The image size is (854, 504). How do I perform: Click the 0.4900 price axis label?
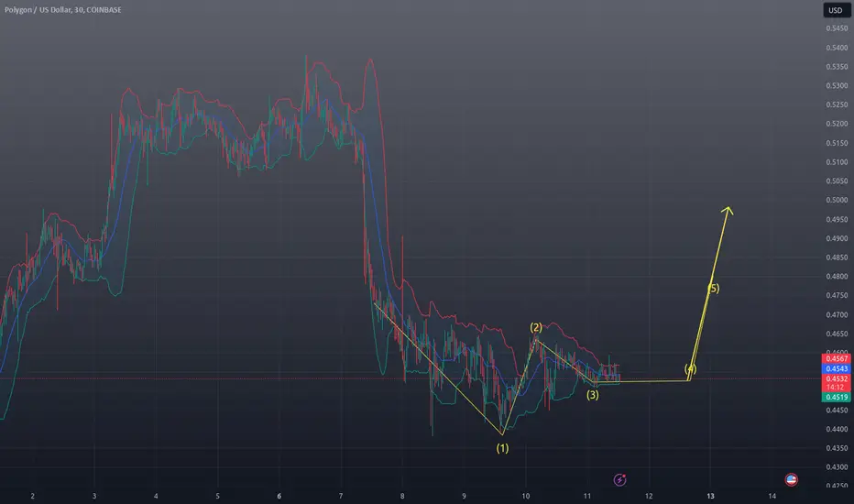[837, 238]
